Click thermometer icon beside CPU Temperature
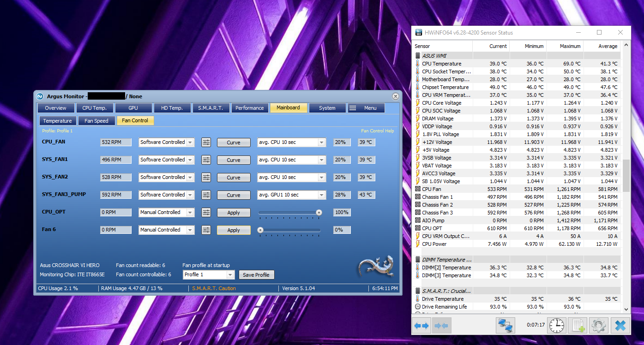Image resolution: width=644 pixels, height=345 pixels. (x=418, y=64)
